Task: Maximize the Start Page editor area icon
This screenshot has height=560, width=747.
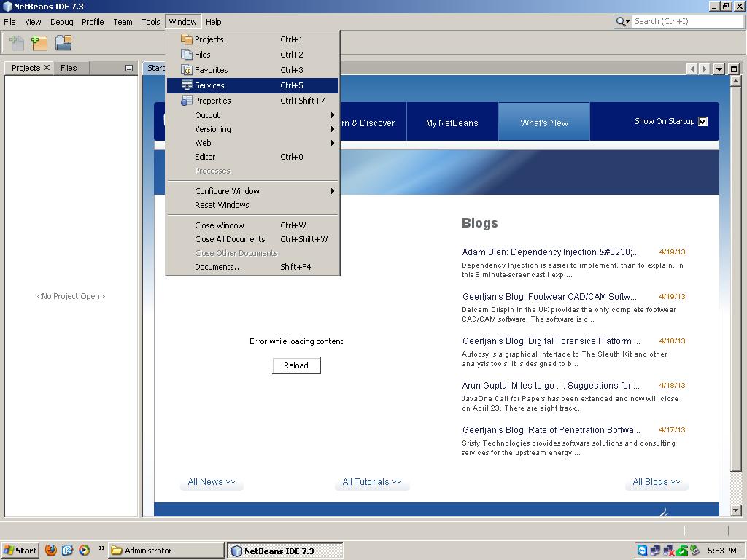Action: tap(733, 69)
